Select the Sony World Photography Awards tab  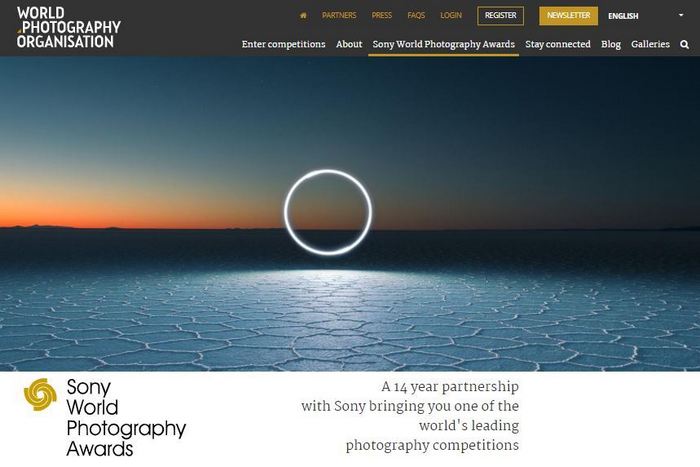point(443,44)
